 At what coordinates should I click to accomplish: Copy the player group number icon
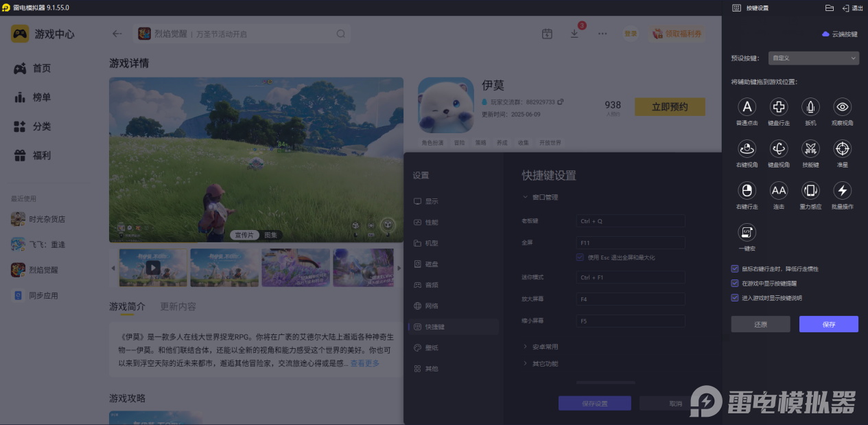[561, 102]
